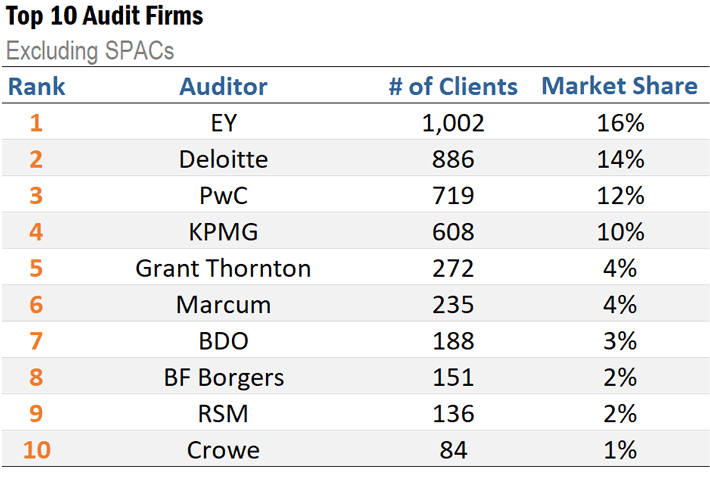Image resolution: width=710 pixels, height=493 pixels.
Task: Select the BF Borgers cell
Action: [223, 377]
